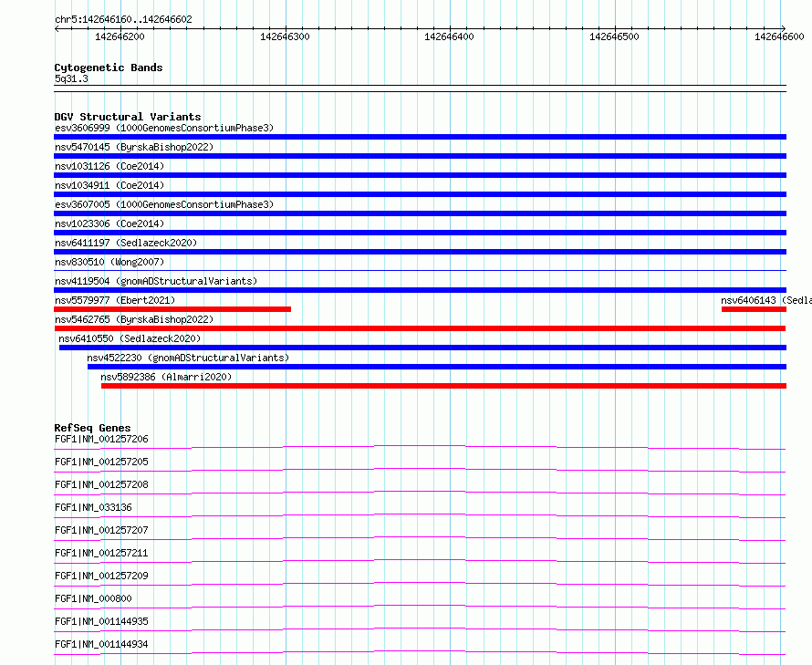Click the FGF1|NM_001144934 transcript label

(101, 644)
